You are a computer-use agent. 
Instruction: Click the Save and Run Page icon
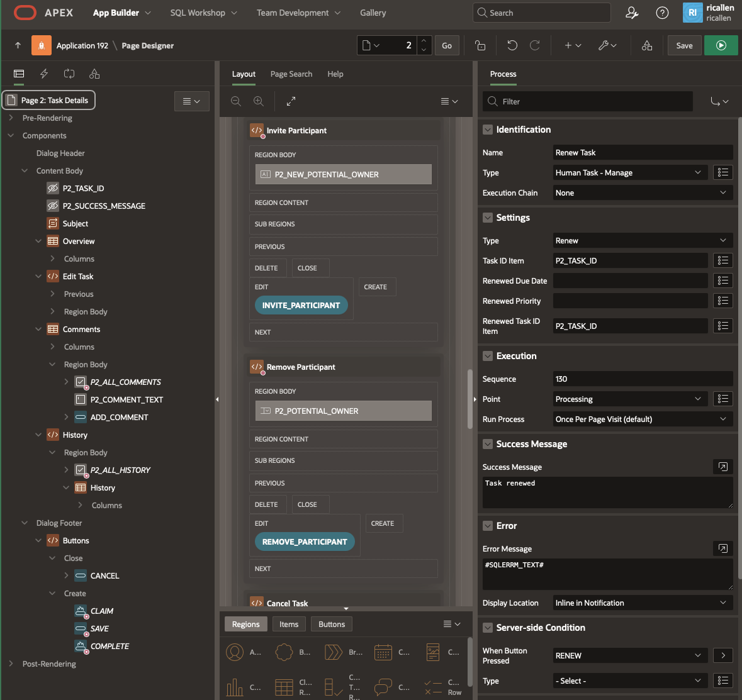[x=721, y=45]
